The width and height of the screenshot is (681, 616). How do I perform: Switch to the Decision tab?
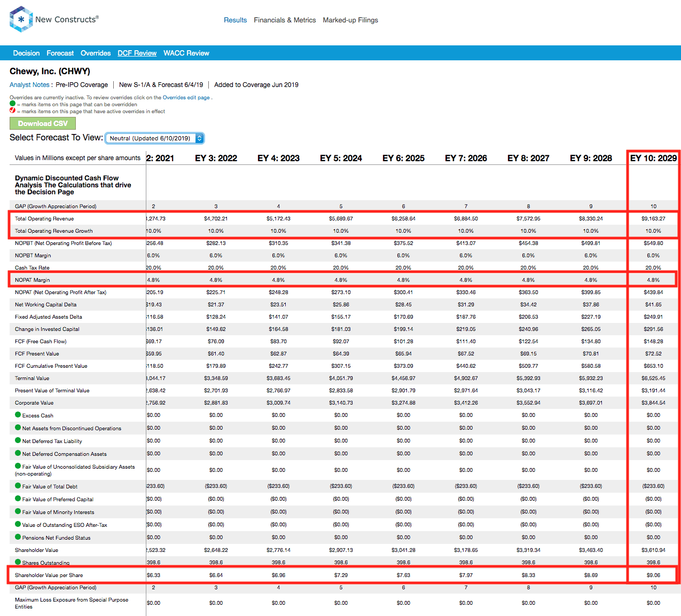(x=26, y=53)
